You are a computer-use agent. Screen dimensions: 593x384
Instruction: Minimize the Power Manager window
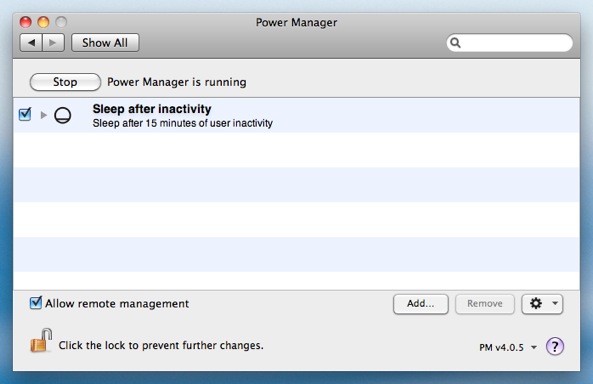[x=43, y=22]
